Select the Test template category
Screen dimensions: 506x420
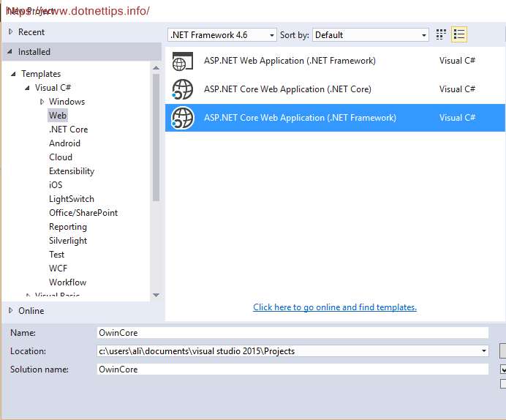coord(57,255)
